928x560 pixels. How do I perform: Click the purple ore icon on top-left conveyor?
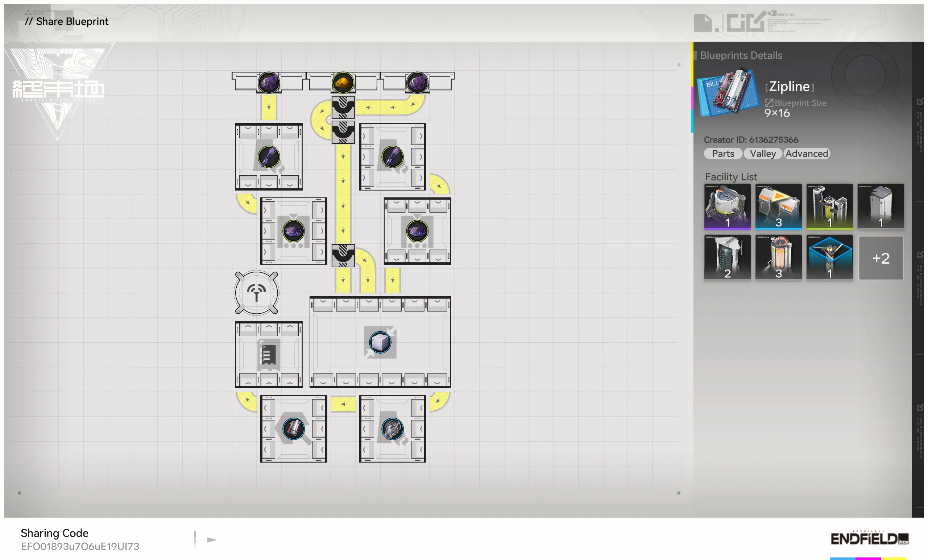click(269, 83)
